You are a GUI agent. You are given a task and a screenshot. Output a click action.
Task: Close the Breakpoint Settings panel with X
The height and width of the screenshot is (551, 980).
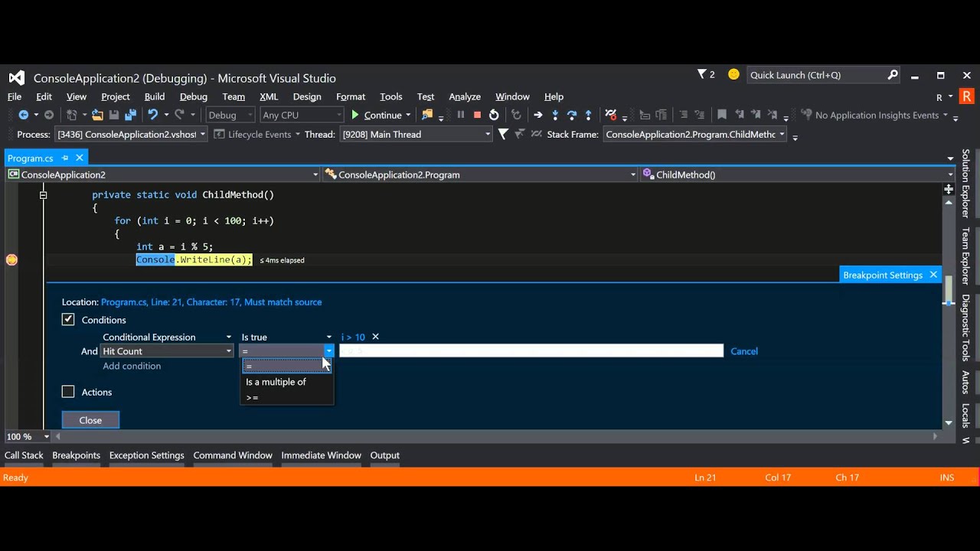point(933,275)
